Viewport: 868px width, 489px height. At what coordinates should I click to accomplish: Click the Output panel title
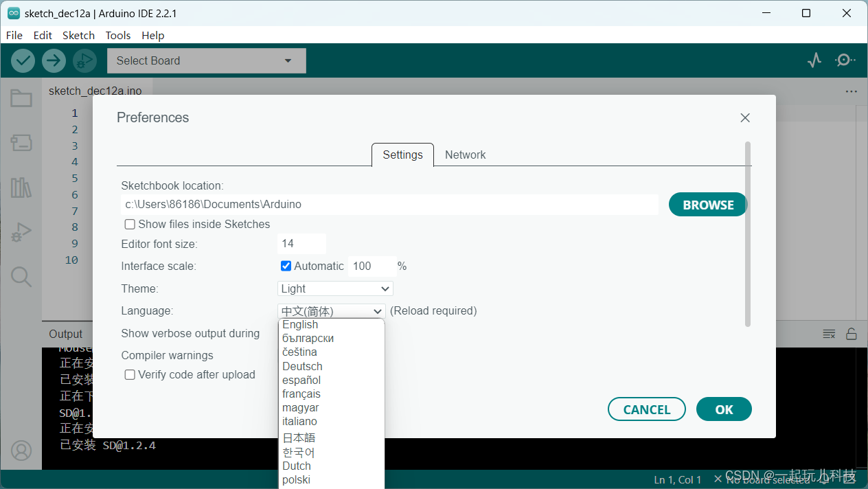[66, 334]
